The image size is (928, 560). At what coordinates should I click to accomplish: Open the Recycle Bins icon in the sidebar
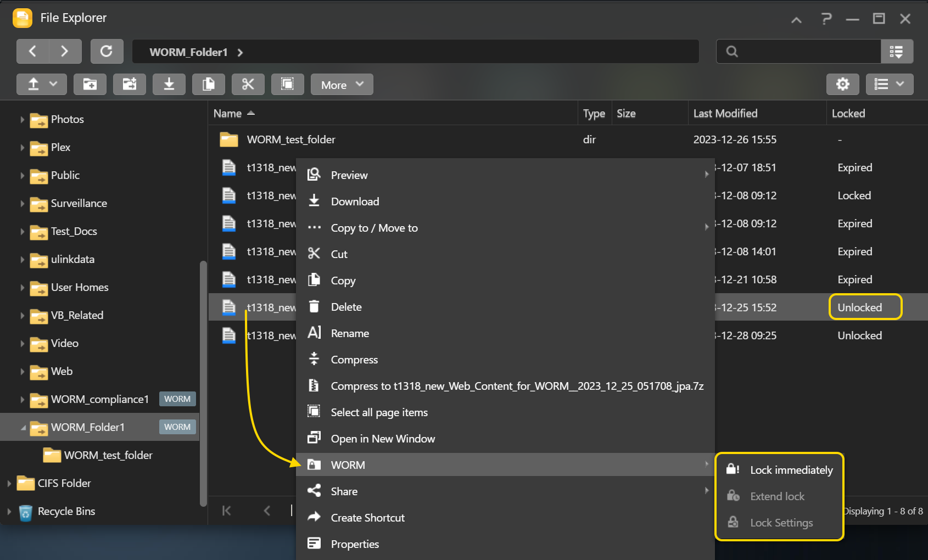25,512
